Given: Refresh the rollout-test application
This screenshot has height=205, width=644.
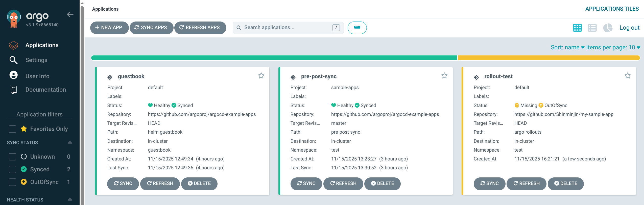Looking at the screenshot, I should [526, 183].
